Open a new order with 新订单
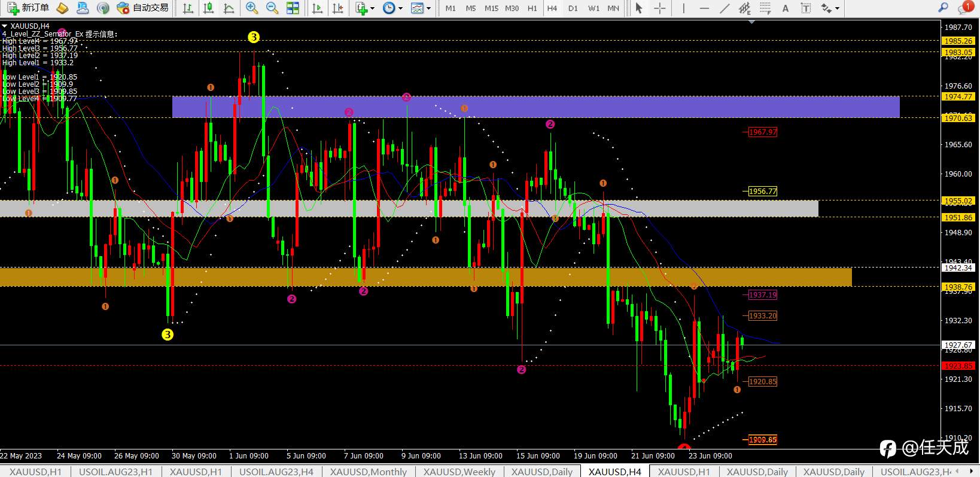The height and width of the screenshot is (477, 980). pos(28,8)
